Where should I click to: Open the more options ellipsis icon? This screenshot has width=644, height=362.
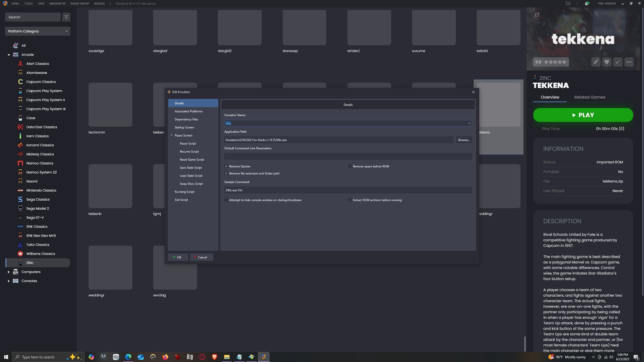click(629, 62)
